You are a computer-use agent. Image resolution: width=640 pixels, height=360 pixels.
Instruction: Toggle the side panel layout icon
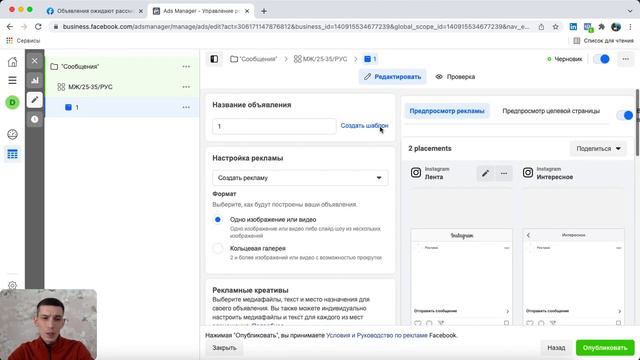click(214, 59)
